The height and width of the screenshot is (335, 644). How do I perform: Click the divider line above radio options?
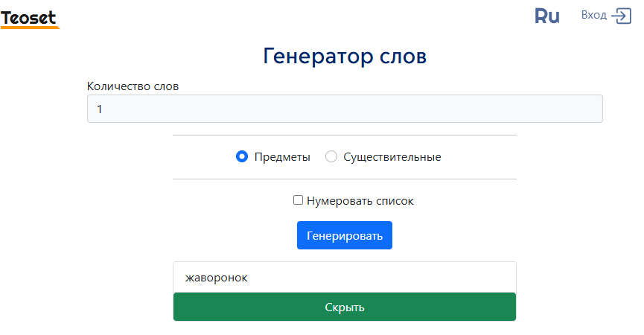345,135
